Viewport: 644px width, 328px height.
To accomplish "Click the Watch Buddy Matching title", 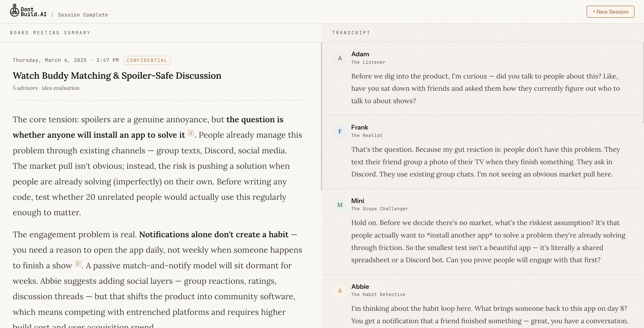I will [117, 76].
